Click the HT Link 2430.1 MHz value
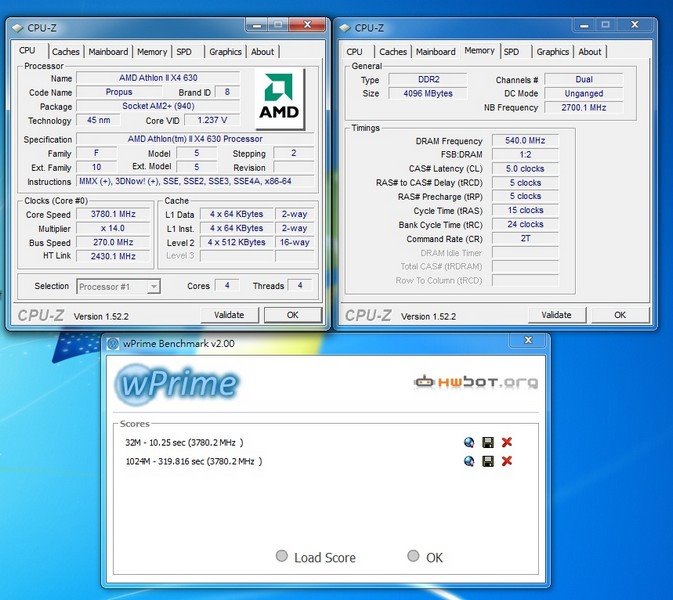The image size is (673, 600). click(x=113, y=256)
